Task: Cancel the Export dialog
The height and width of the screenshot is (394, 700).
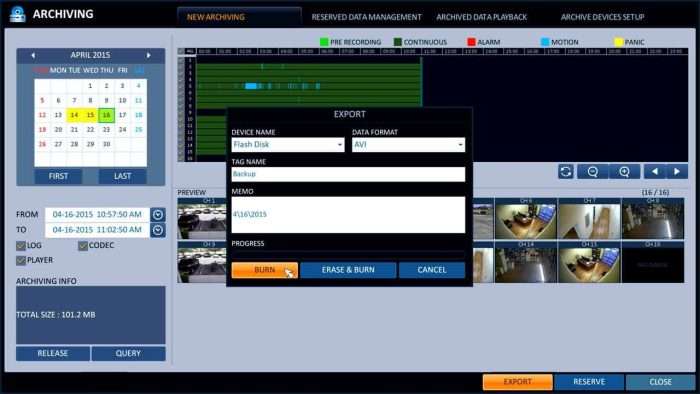Action: pos(432,270)
